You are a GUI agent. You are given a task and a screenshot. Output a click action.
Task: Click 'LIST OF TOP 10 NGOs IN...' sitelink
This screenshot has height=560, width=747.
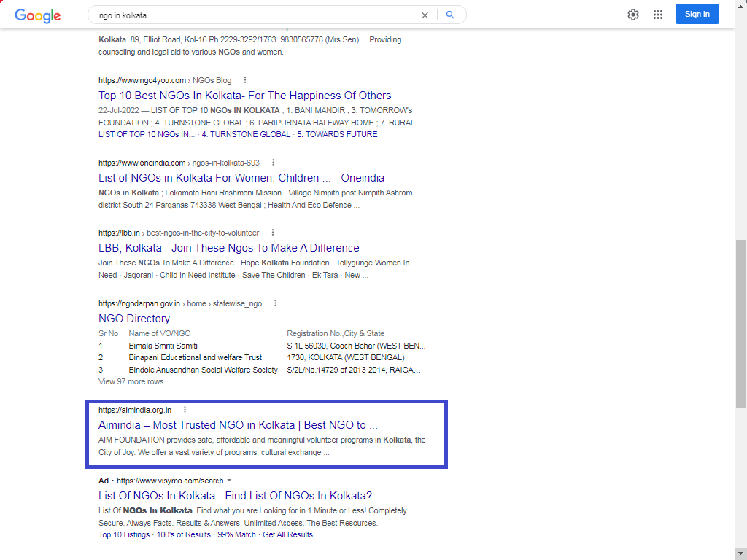[x=147, y=134]
